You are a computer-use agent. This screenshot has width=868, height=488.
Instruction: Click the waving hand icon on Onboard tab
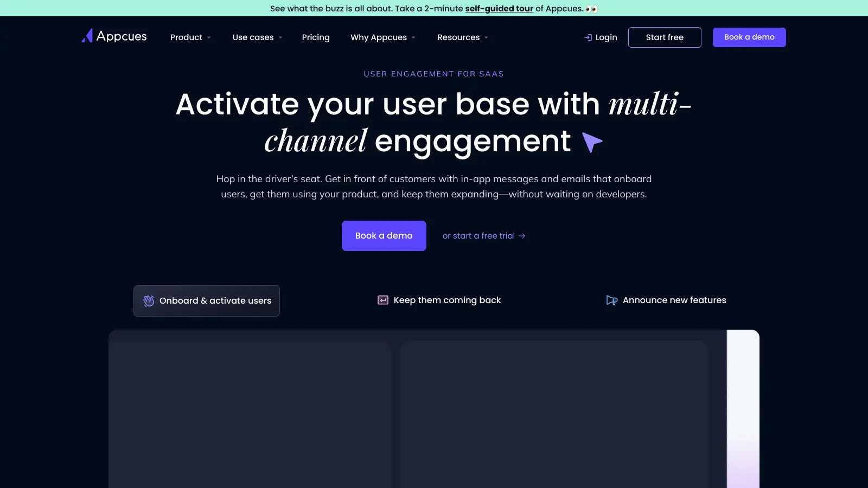[148, 300]
